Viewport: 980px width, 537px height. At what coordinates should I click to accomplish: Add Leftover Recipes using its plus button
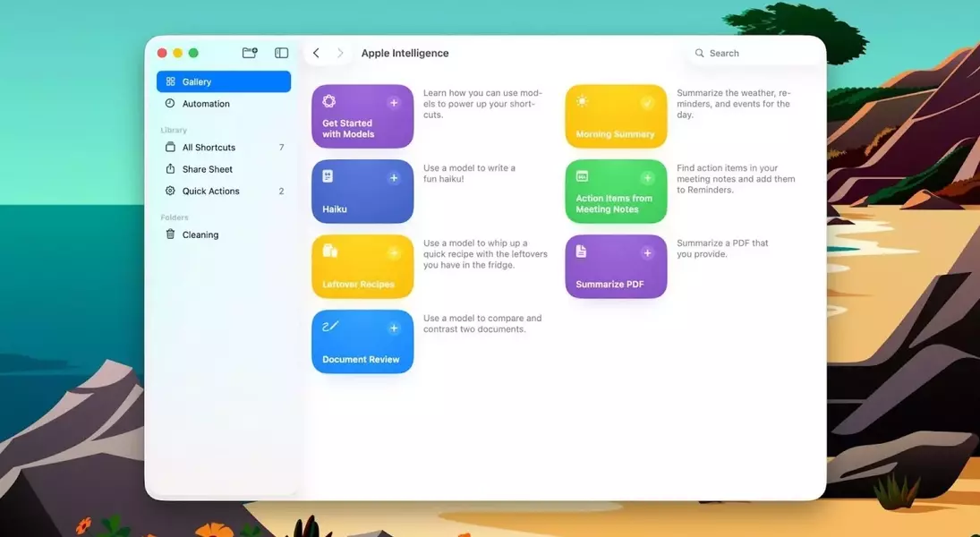pos(393,253)
